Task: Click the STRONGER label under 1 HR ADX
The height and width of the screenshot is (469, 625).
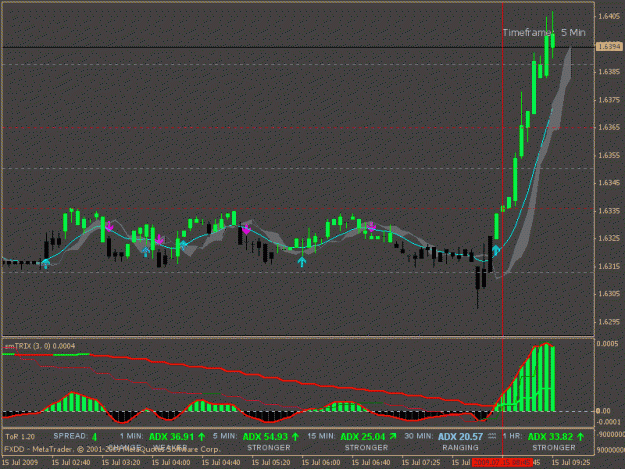Action: tap(554, 447)
